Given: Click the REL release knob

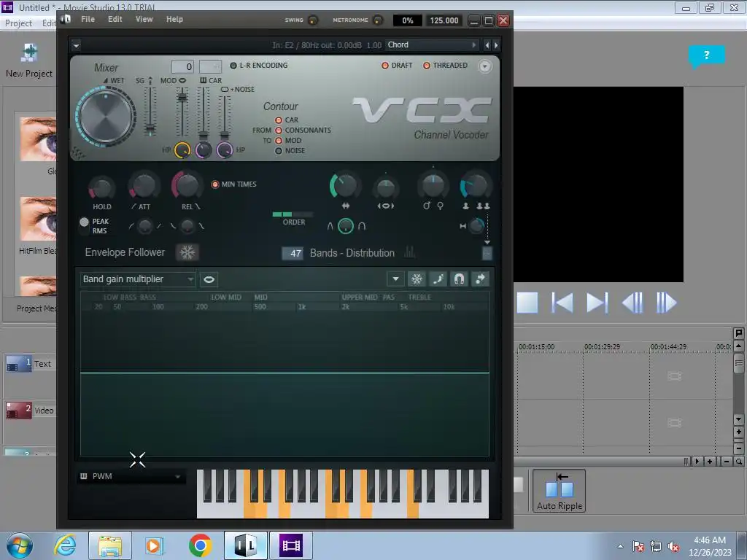Looking at the screenshot, I should pyautogui.click(x=186, y=185).
